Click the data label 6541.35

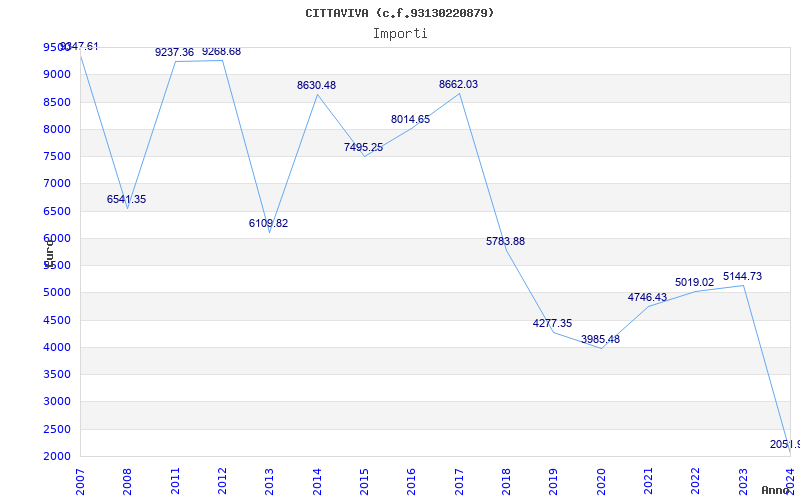(x=127, y=199)
